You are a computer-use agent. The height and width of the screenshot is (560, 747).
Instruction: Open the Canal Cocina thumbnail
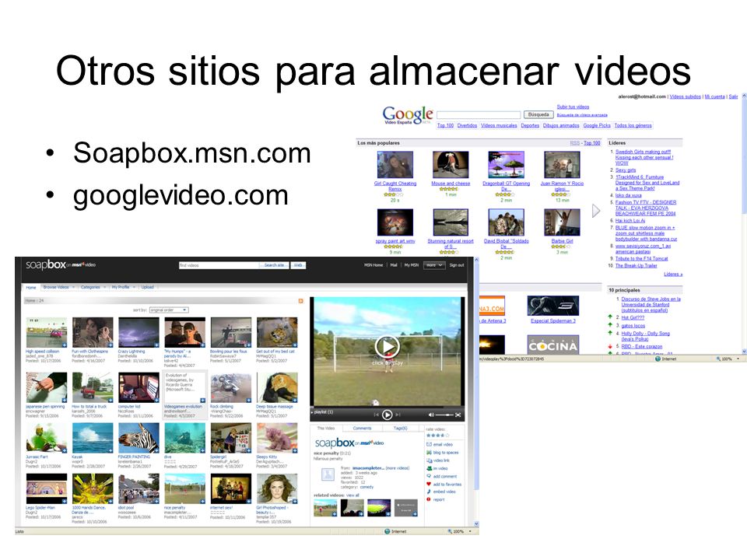[552, 345]
